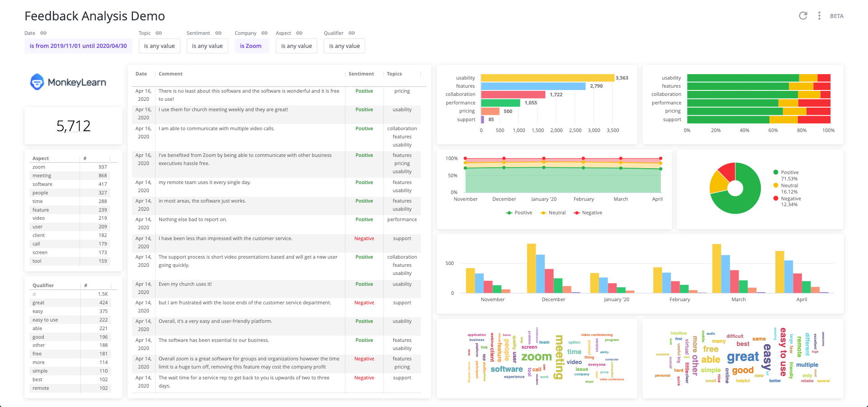Screen dimensions: 868x407
Task: Click the 'zoom' row in Aspect table
Action: tap(70, 167)
